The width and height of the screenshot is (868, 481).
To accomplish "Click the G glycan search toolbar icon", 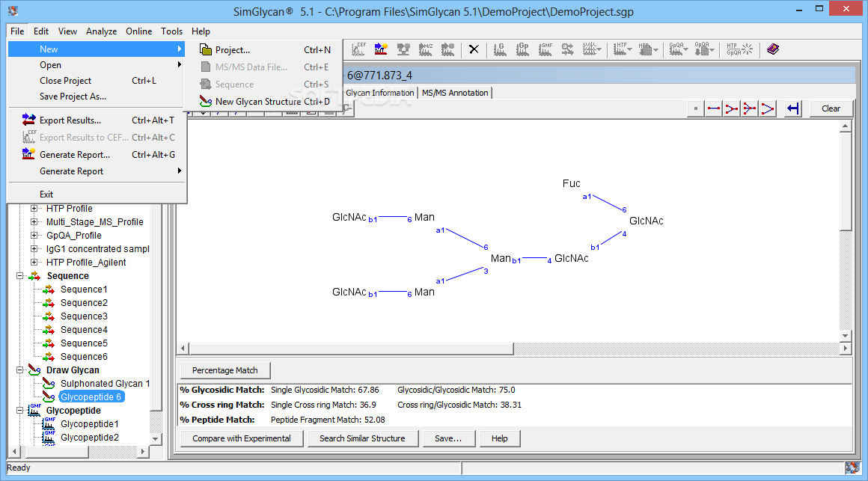I will (x=500, y=49).
